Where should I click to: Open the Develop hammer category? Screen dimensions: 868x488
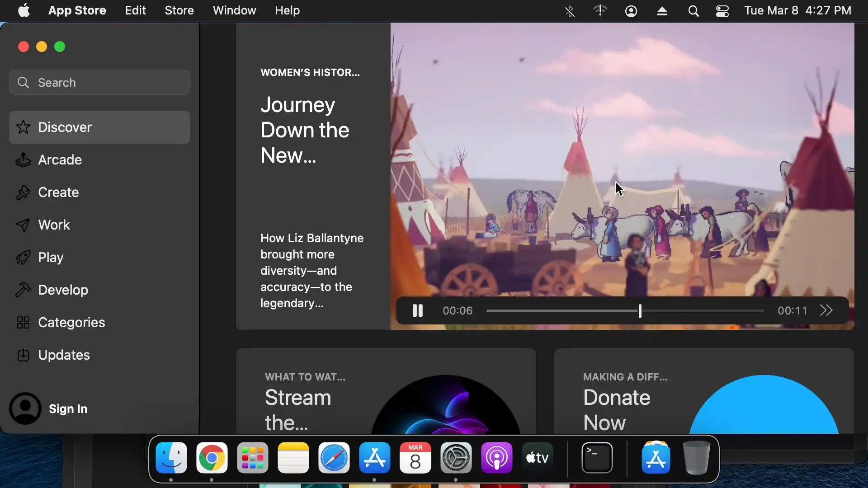(x=63, y=290)
